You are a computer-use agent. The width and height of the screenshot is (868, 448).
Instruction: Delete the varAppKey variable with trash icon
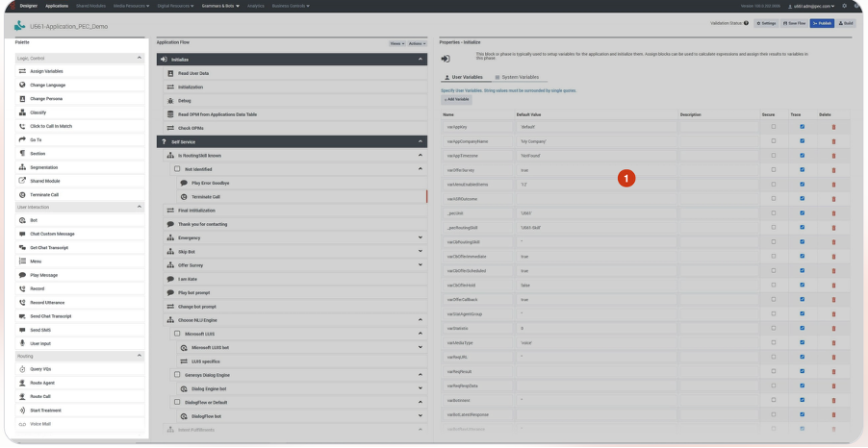tap(833, 127)
